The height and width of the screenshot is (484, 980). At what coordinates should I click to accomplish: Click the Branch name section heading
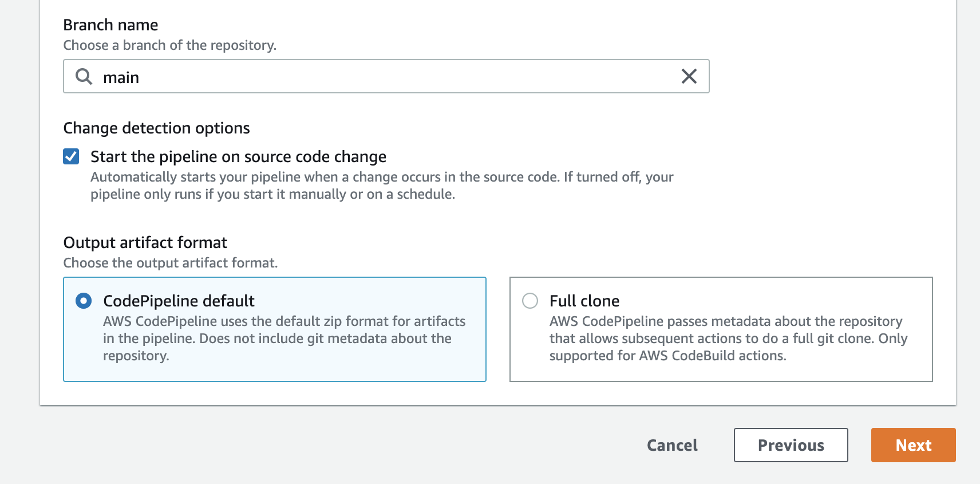pos(110,25)
